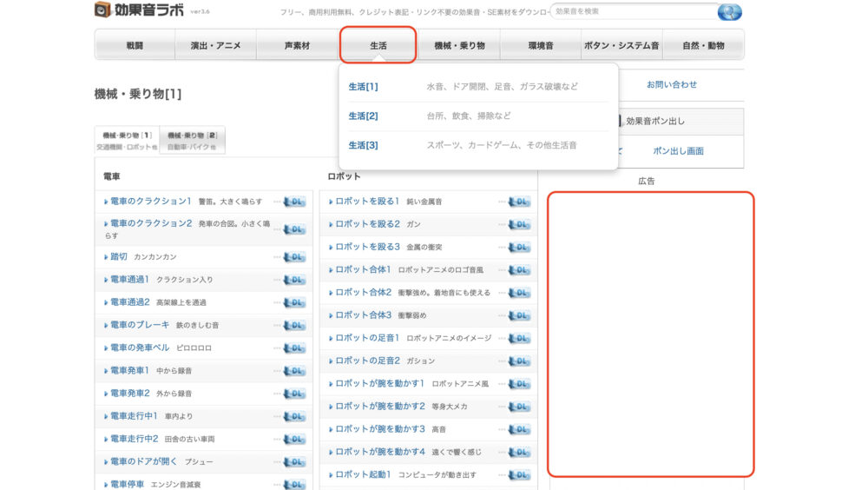Click the 効果音を検索 search field
This screenshot has width=868, height=490.
point(634,12)
